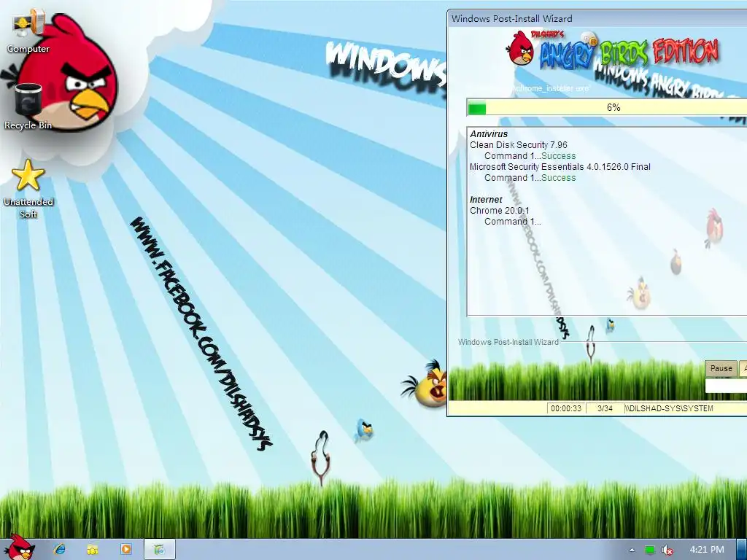Show hidden tray icons arrow
The image size is (747, 560).
pos(632,550)
